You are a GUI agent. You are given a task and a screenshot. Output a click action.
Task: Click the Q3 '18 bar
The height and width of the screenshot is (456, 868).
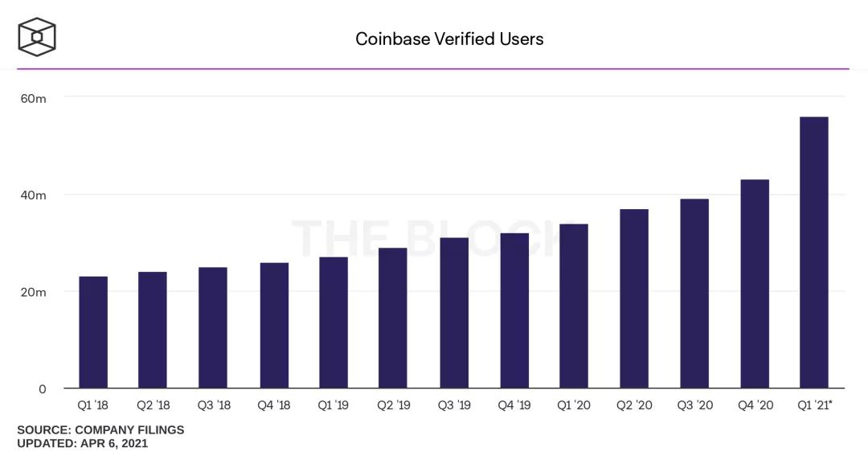tap(213, 327)
